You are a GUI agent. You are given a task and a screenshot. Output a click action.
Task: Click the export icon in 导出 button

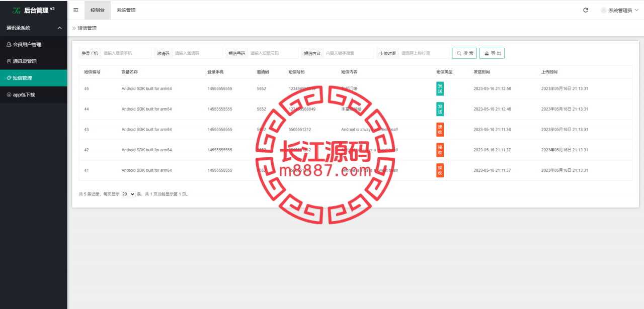[x=487, y=53]
